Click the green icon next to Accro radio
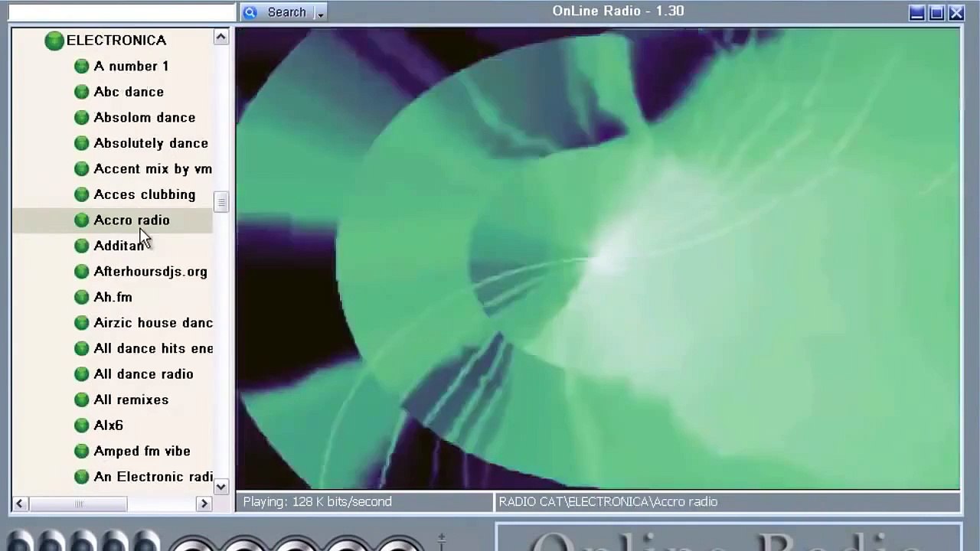Viewport: 980px width, 551px height. [x=82, y=220]
